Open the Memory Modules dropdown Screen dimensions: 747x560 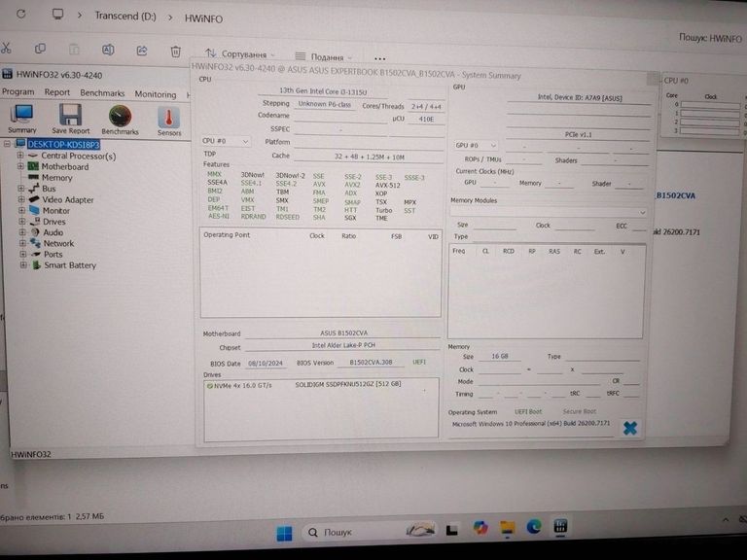tap(548, 211)
